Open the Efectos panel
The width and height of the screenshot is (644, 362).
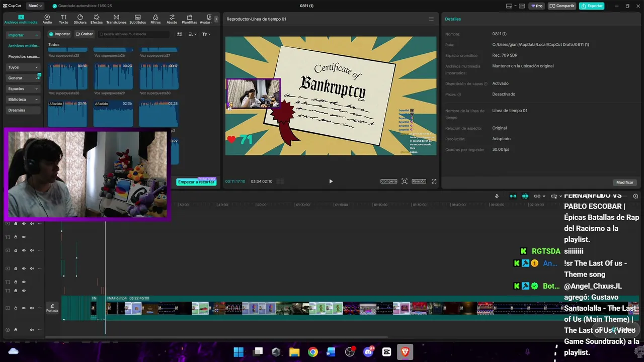[97, 19]
